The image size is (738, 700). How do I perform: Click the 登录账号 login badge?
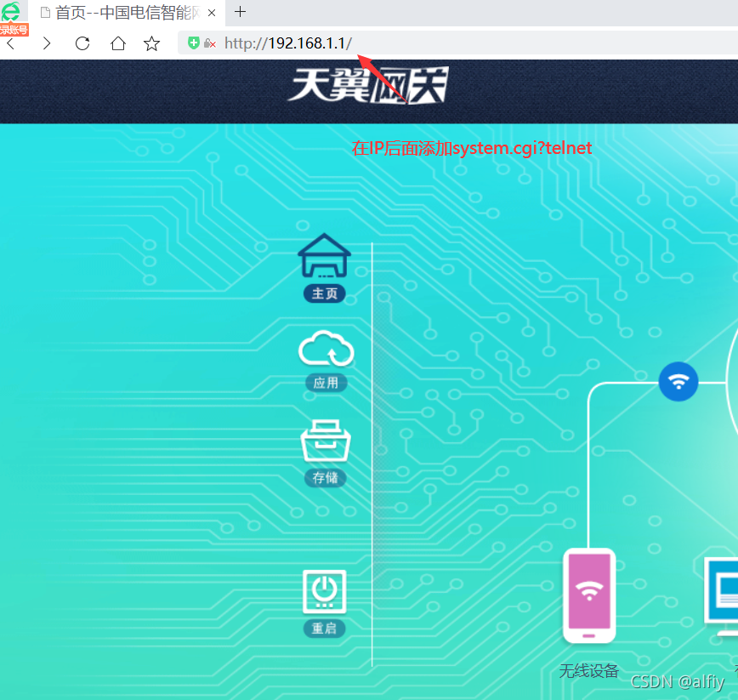14,30
